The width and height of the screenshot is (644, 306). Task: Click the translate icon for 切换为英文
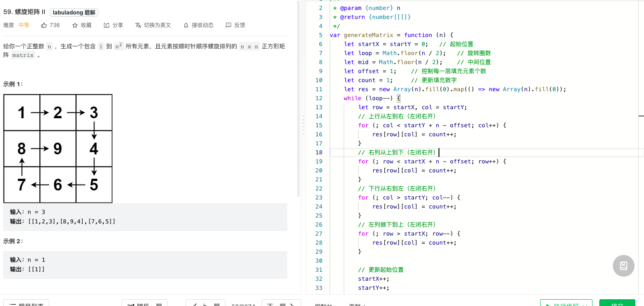(138, 25)
